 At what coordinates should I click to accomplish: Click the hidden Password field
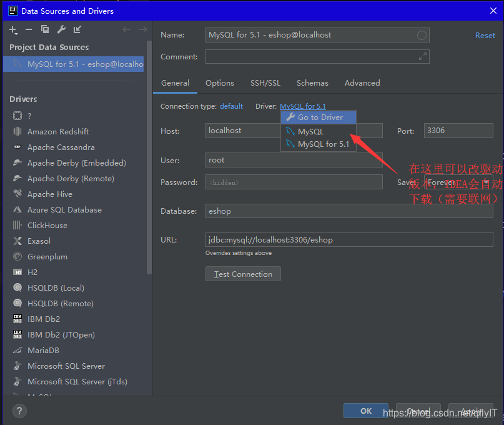(x=294, y=182)
